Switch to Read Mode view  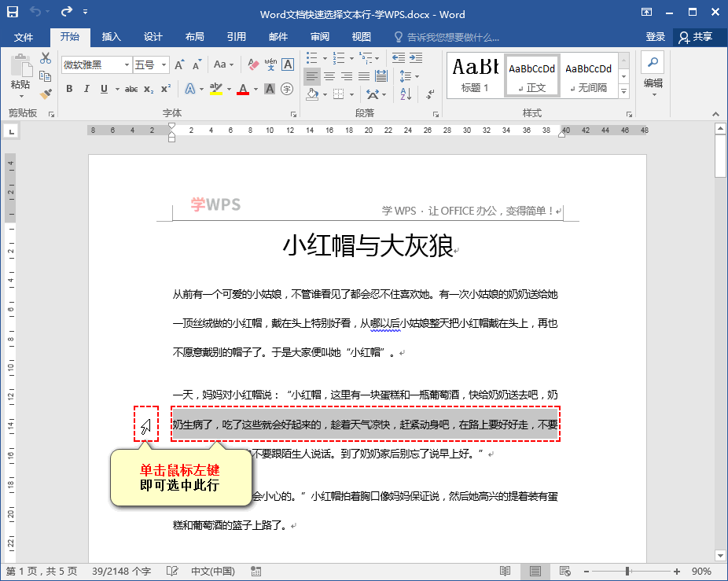pos(506,572)
